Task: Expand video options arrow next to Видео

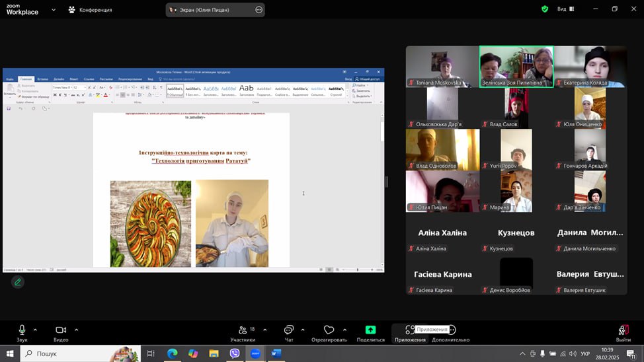Action: click(76, 330)
